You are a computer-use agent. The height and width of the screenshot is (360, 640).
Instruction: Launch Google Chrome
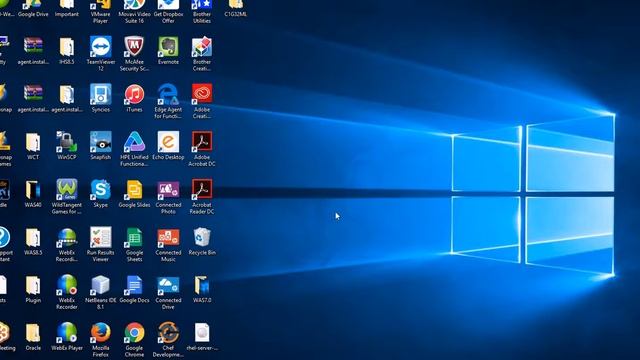pyautogui.click(x=134, y=333)
